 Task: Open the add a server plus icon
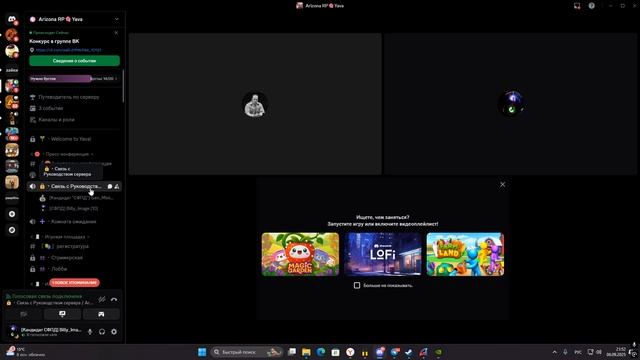click(x=12, y=214)
